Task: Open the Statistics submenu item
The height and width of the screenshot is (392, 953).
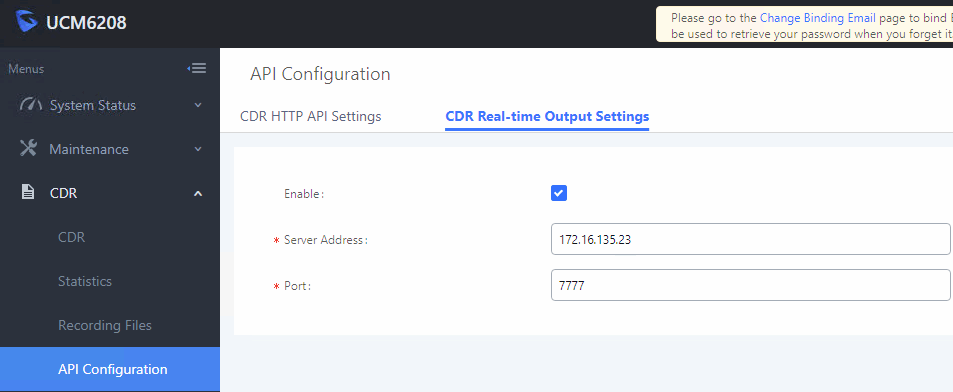Action: coord(84,281)
